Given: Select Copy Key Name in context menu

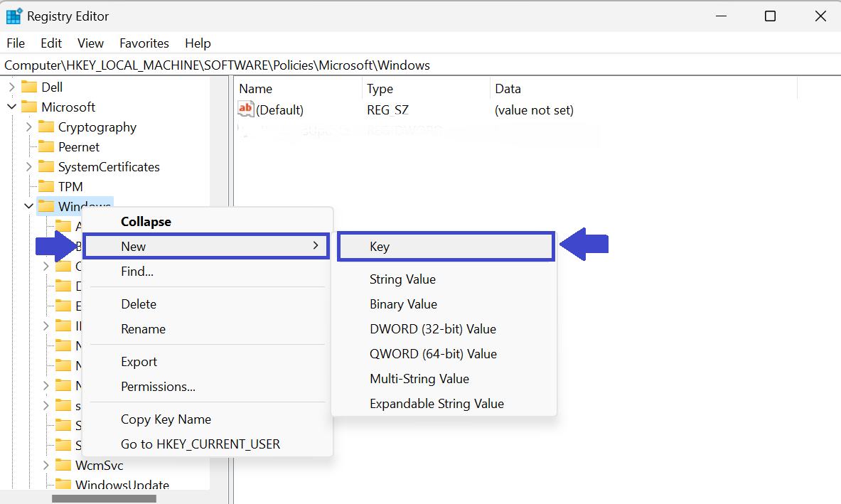Looking at the screenshot, I should [166, 419].
